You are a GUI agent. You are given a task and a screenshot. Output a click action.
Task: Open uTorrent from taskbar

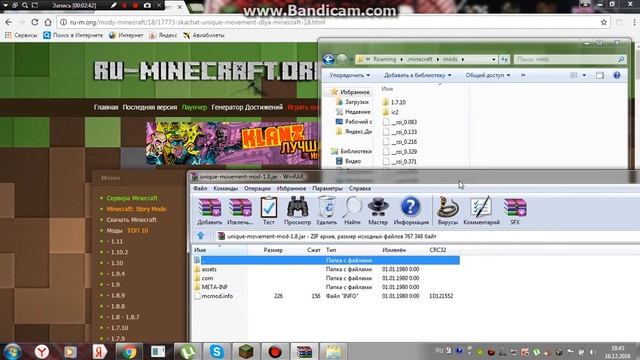(187, 351)
